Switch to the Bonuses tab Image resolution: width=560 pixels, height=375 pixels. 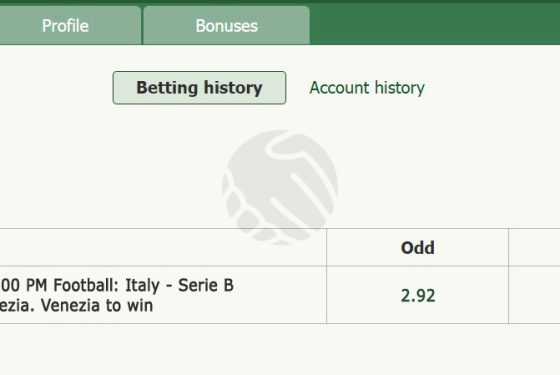[x=226, y=26]
